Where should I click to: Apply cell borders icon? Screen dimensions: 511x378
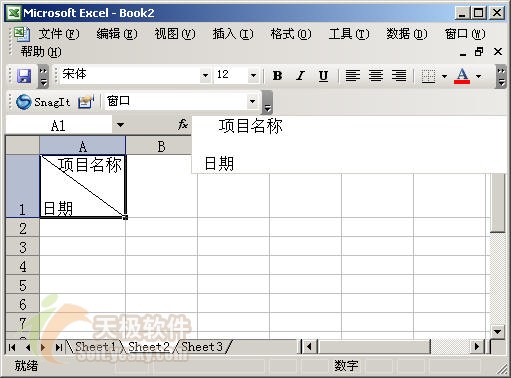click(x=428, y=76)
